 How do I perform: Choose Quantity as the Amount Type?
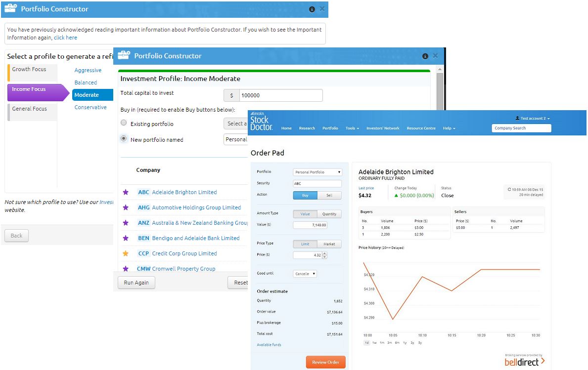click(329, 214)
